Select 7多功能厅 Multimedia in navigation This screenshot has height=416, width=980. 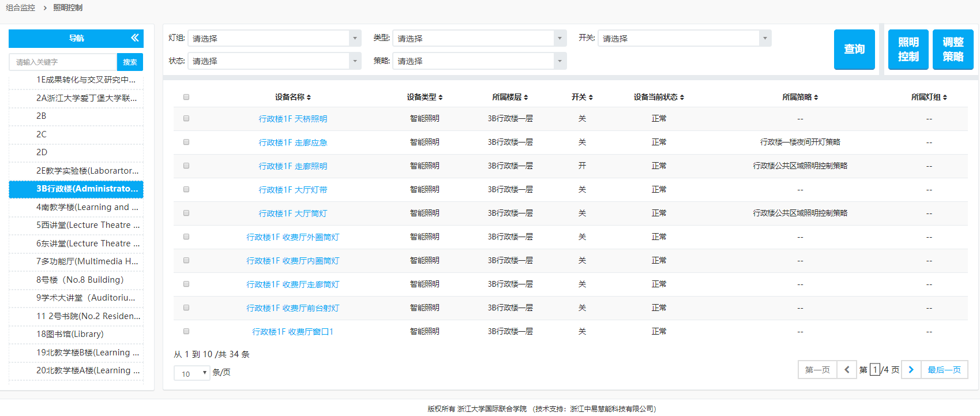[x=76, y=261]
